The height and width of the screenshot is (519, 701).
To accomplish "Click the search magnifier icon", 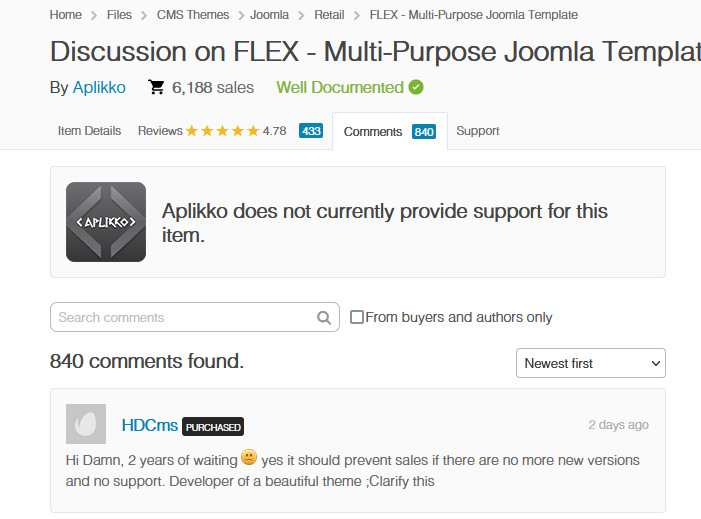I will (x=324, y=318).
